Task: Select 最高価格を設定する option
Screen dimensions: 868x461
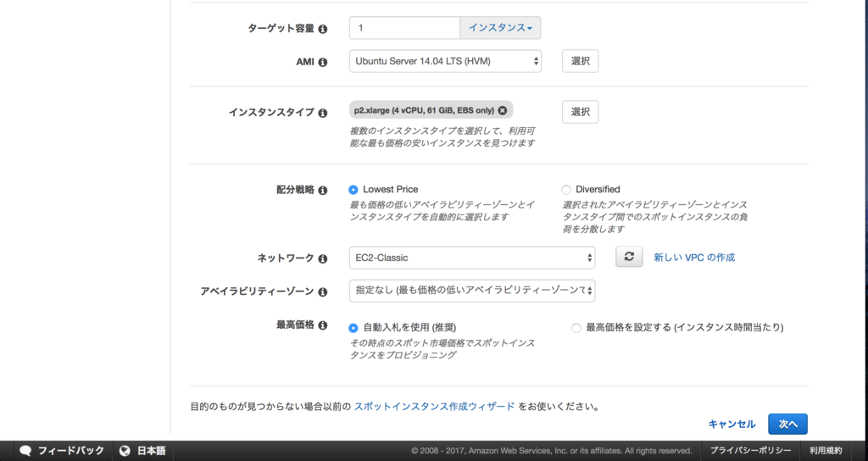Action: (x=576, y=328)
